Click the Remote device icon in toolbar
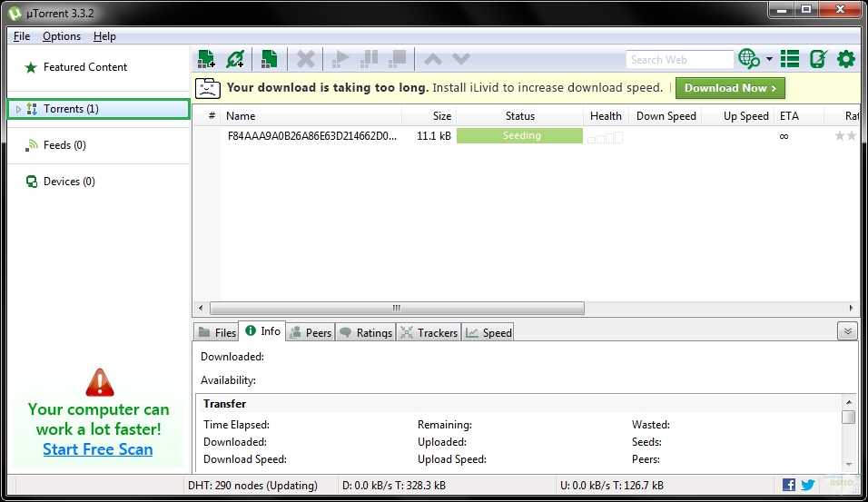 click(x=818, y=59)
